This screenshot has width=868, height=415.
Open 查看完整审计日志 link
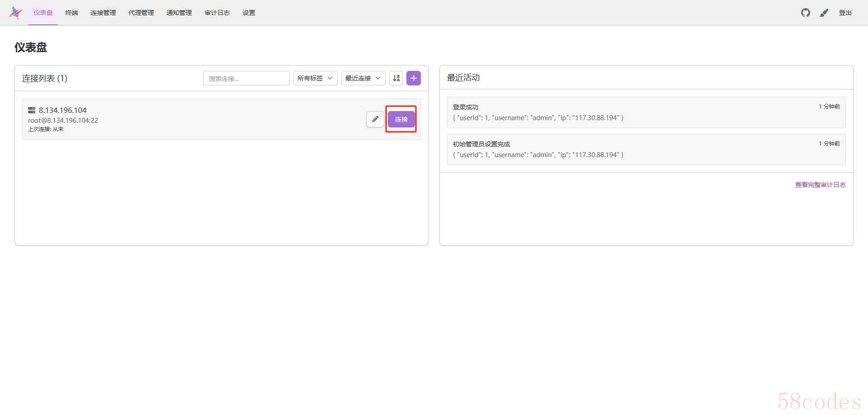820,185
